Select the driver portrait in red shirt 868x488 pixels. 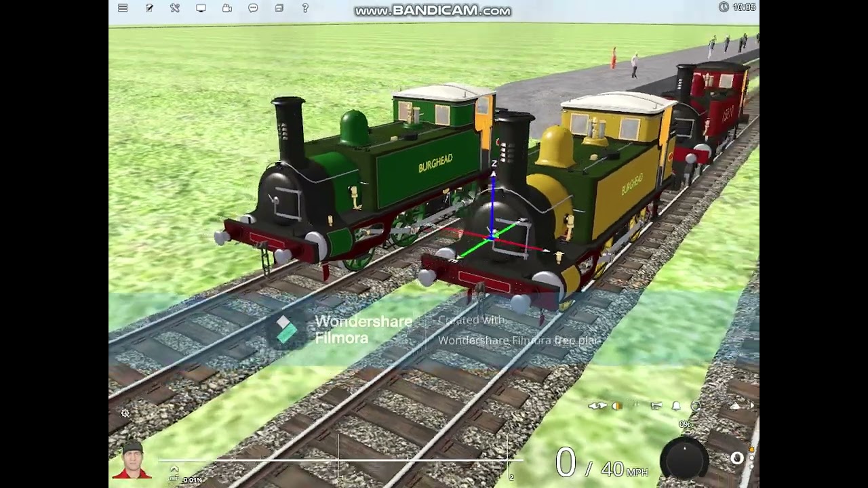(x=132, y=460)
